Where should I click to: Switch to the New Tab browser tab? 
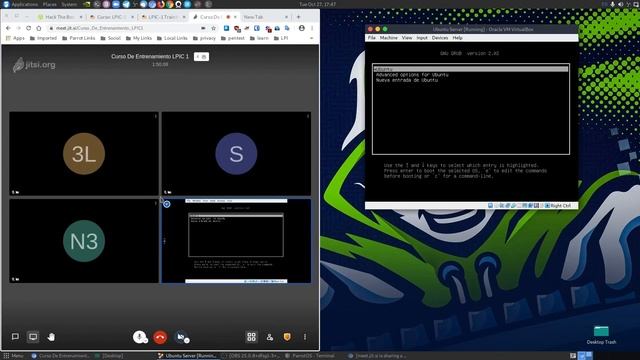[265, 17]
